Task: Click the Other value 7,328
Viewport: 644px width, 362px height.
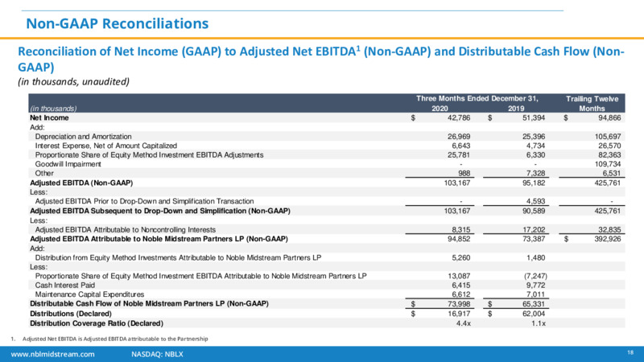Action: [x=535, y=173]
